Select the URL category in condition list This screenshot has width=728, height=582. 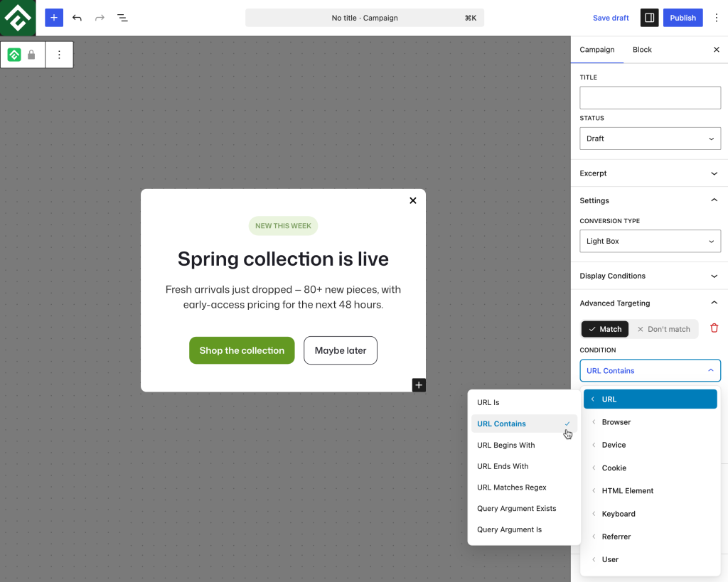pos(650,399)
